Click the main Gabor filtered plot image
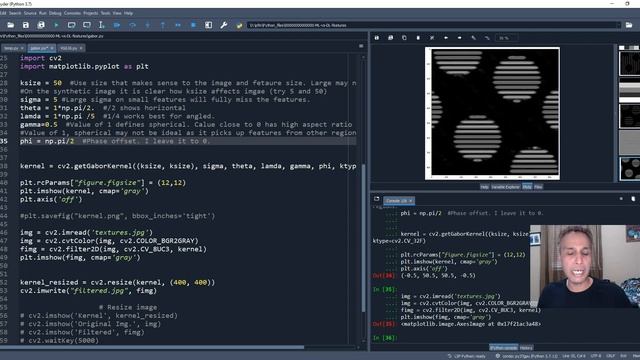This screenshot has height=360, width=640. click(x=492, y=113)
